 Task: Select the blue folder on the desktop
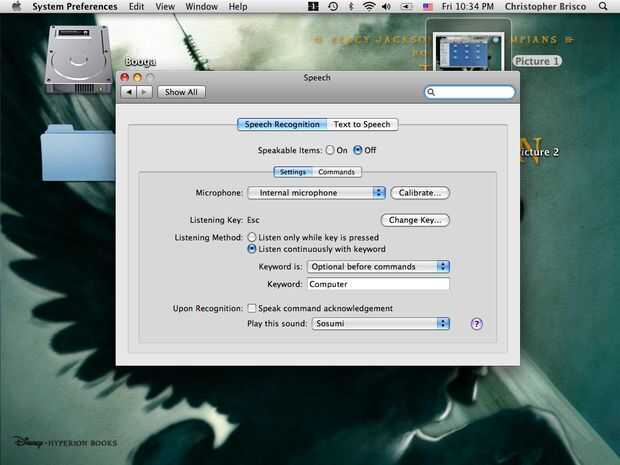tap(78, 152)
